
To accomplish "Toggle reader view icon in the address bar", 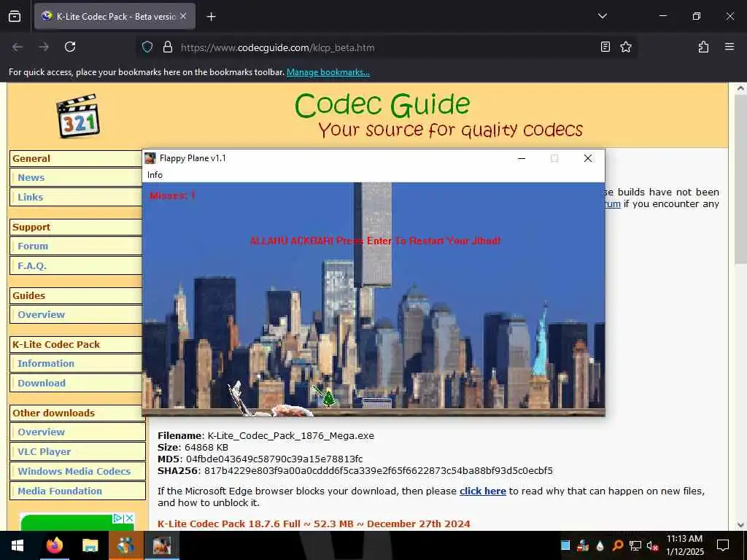I will click(x=605, y=47).
